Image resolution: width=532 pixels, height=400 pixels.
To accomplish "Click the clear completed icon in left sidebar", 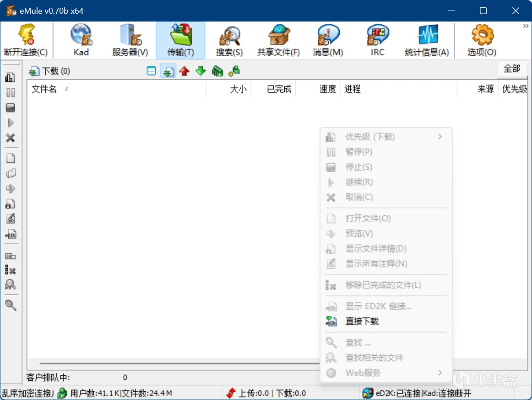I will coord(11,270).
